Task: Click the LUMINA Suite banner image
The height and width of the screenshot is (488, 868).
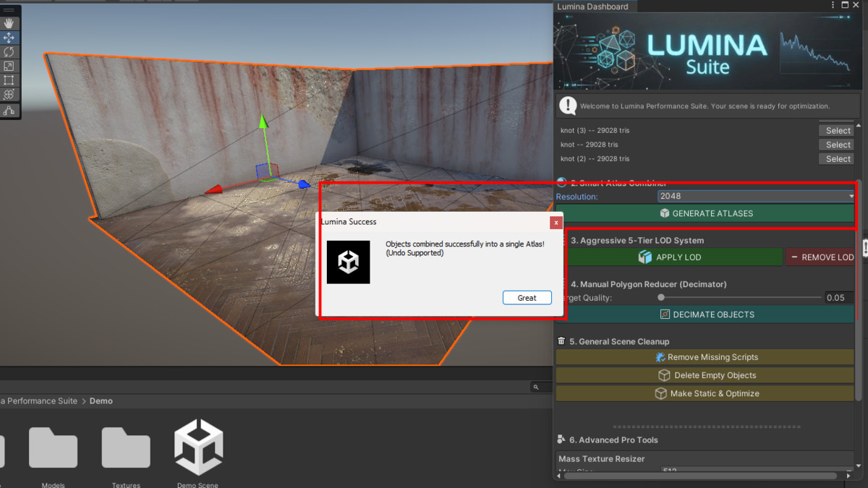Action: tap(707, 53)
